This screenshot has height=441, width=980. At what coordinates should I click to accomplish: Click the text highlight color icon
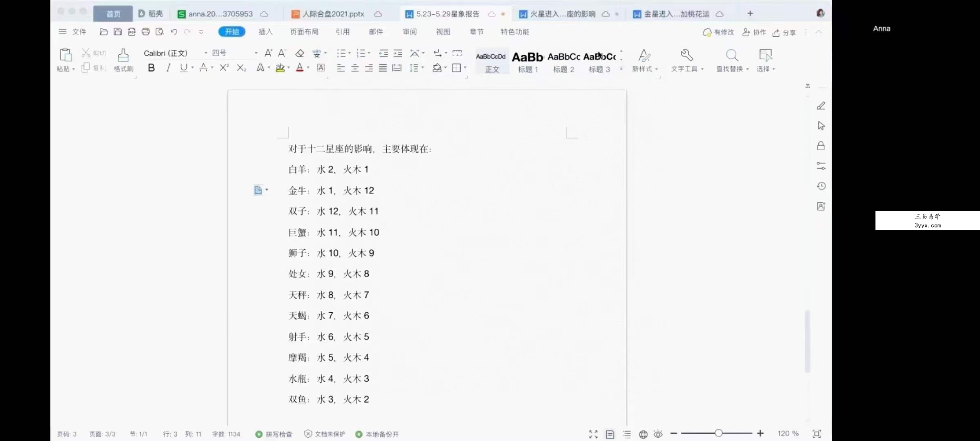tap(280, 68)
